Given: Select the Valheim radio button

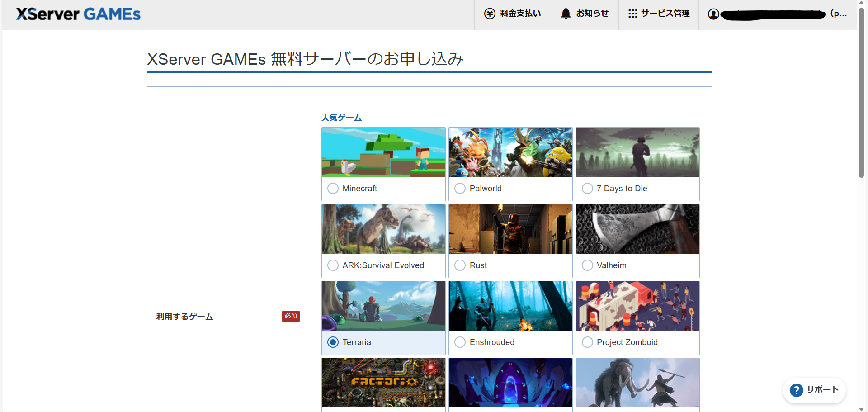Looking at the screenshot, I should tap(587, 265).
